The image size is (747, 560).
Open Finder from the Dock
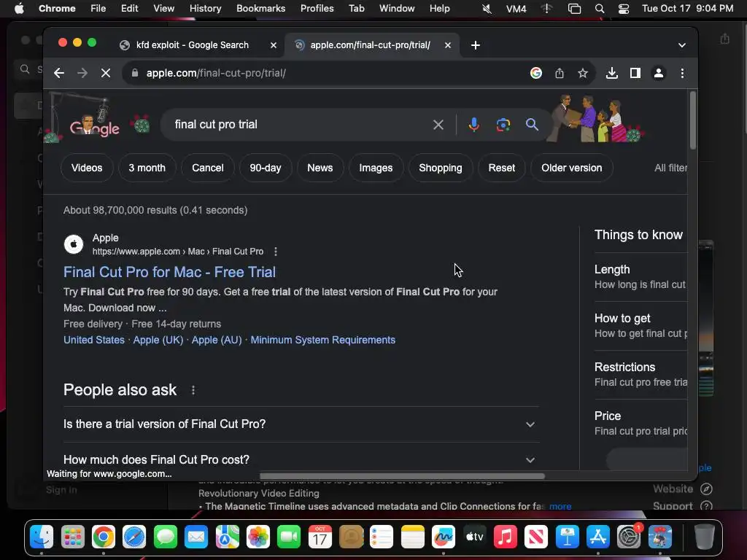click(x=42, y=537)
